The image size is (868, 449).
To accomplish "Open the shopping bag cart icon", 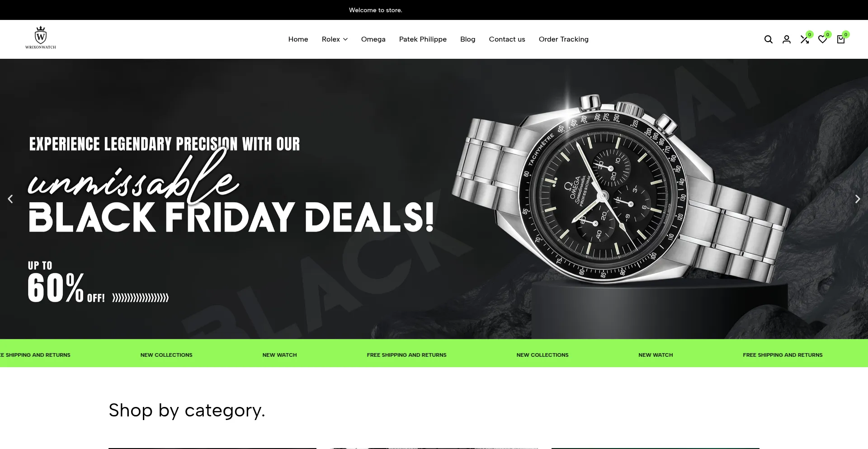I will coord(841,39).
